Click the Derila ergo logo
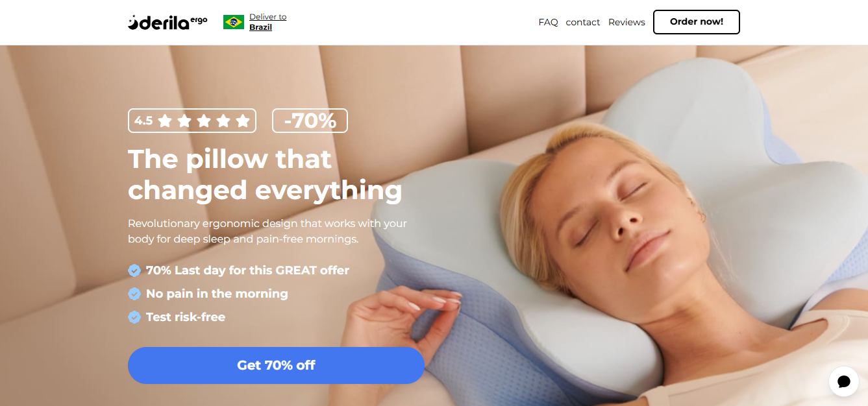The height and width of the screenshot is (406, 868). click(167, 22)
